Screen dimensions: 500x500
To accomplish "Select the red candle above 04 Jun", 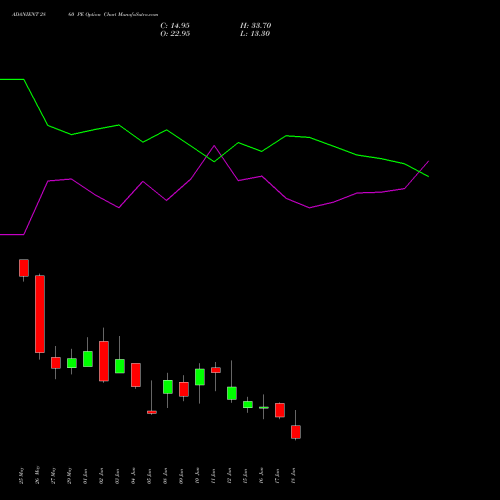I will pyautogui.click(x=136, y=375).
